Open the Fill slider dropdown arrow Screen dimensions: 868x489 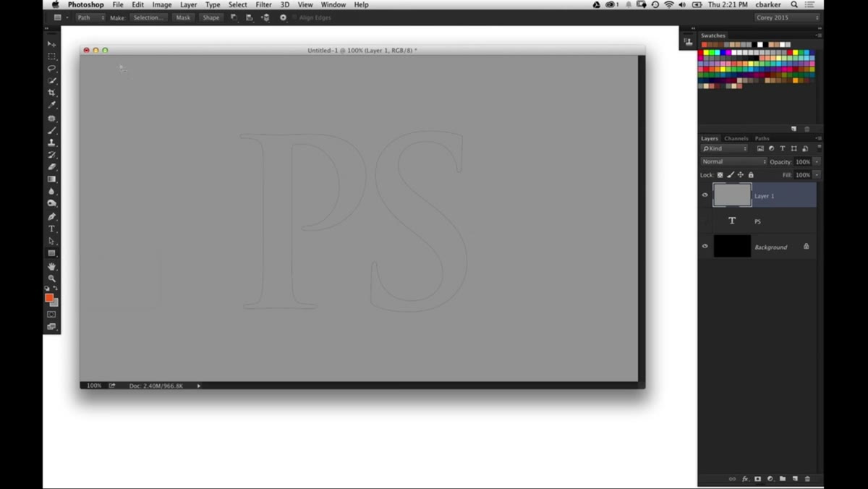coord(817,175)
